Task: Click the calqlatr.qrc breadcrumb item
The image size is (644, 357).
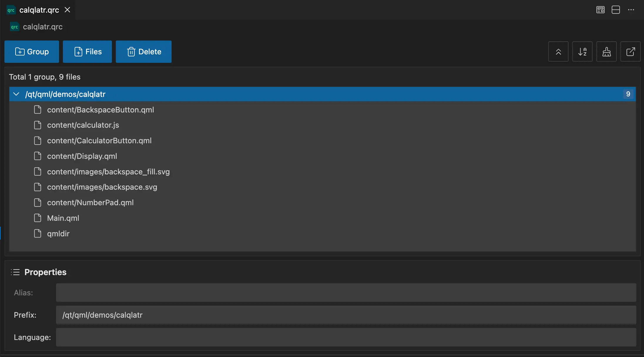Action: [x=43, y=27]
